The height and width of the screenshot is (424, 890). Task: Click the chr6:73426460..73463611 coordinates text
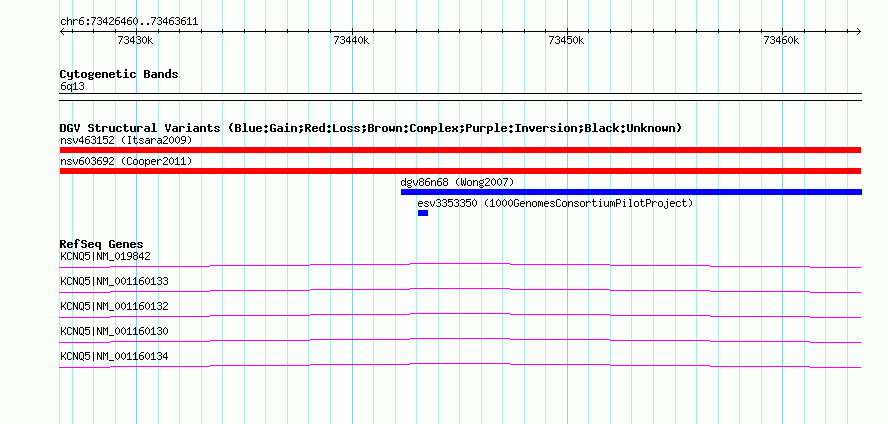point(129,22)
